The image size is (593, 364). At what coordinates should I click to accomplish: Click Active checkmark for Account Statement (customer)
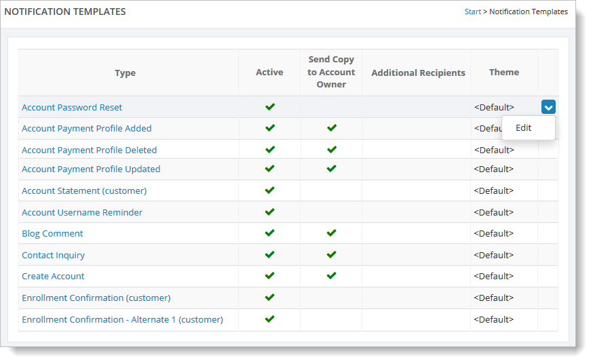[x=269, y=190]
